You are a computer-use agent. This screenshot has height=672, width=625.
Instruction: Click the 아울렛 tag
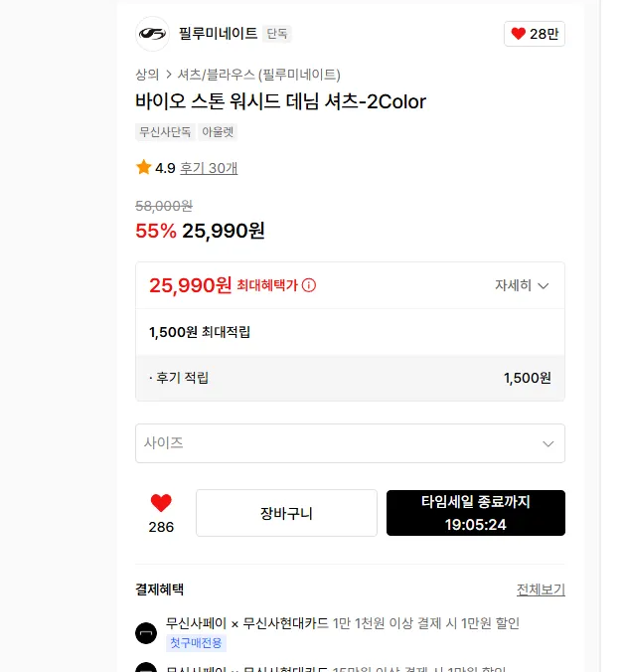[218, 131]
